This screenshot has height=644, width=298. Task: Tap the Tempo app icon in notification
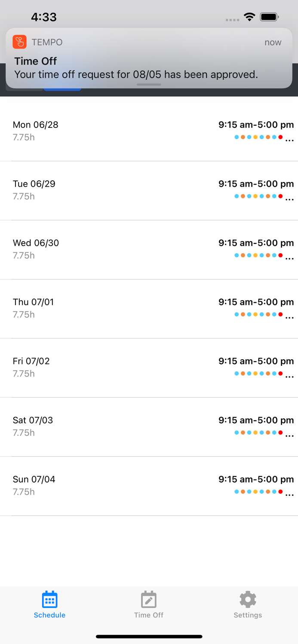(x=20, y=42)
